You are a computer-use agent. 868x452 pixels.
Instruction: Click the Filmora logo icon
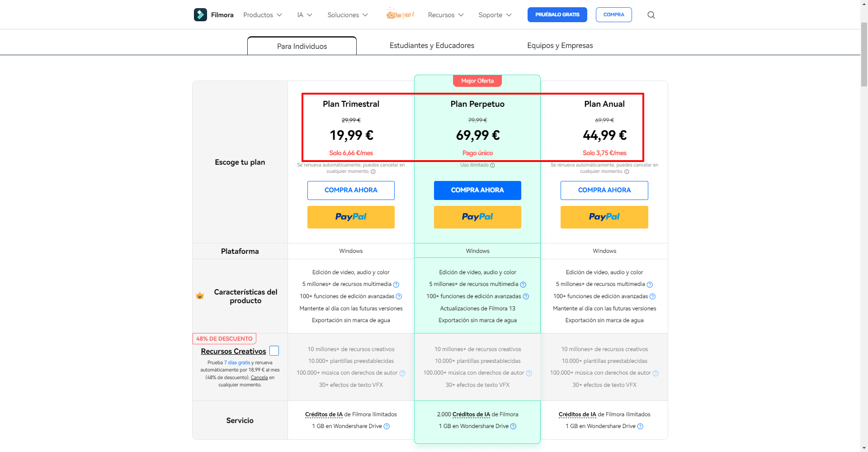tap(200, 14)
